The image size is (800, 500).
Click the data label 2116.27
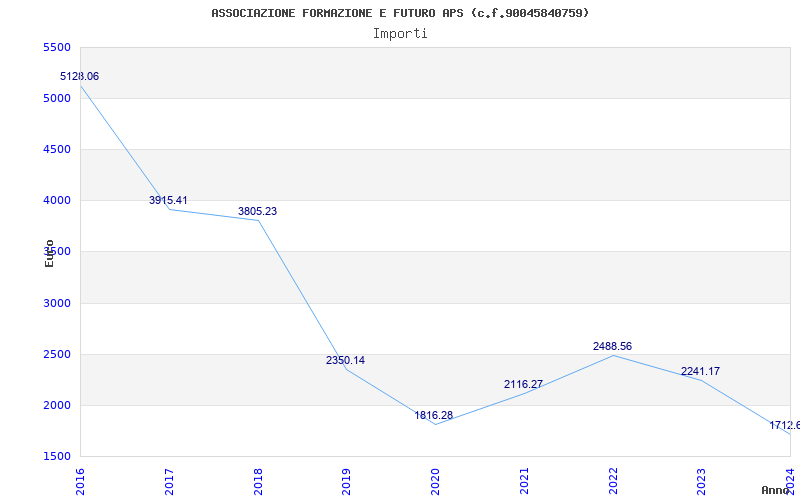click(x=523, y=384)
